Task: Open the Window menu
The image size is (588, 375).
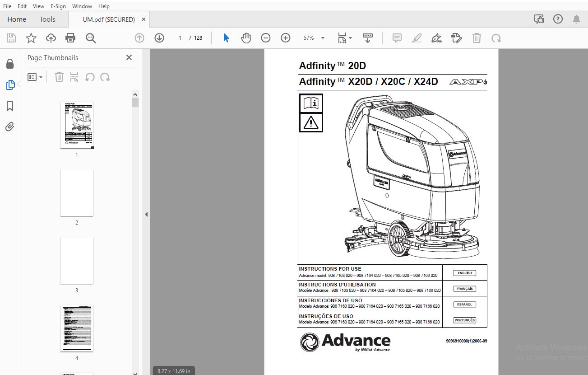Action: (82, 6)
